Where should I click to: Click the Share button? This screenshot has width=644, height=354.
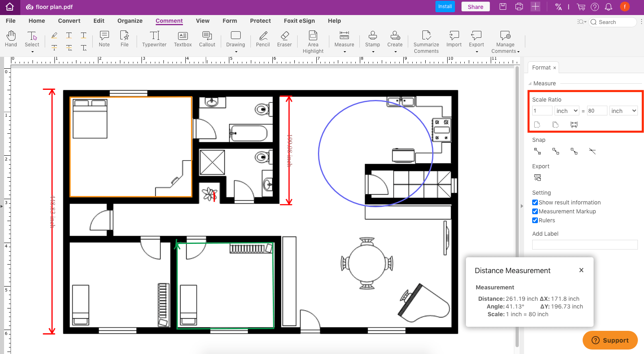tap(475, 7)
